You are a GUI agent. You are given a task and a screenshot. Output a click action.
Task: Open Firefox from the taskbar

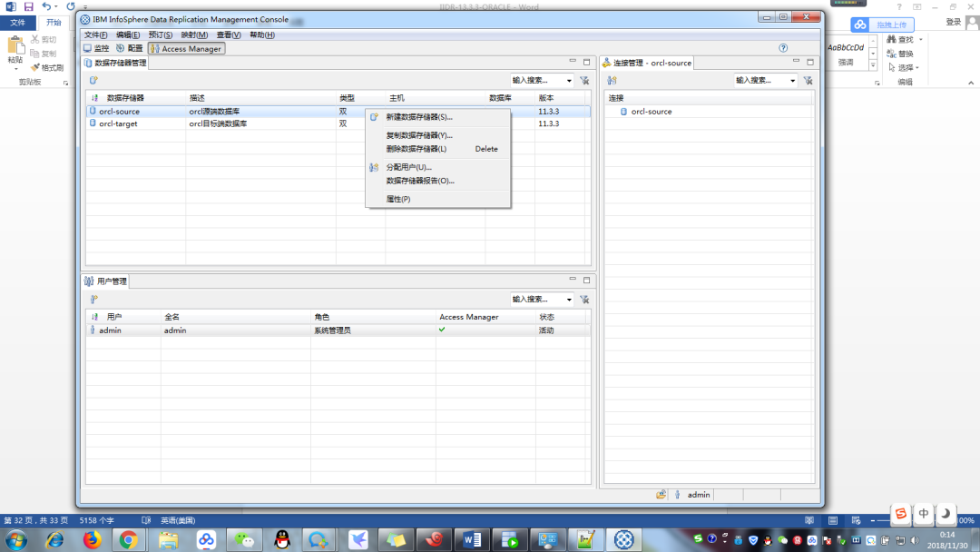point(92,539)
